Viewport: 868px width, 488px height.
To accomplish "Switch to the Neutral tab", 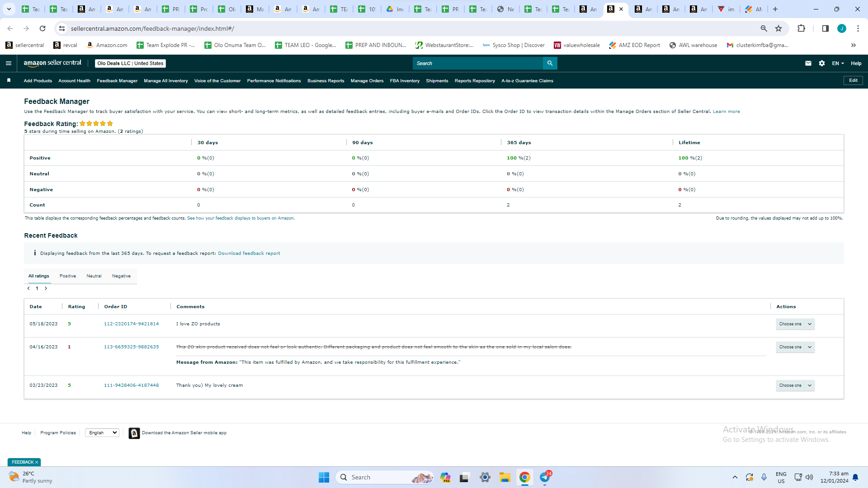I will 94,276.
